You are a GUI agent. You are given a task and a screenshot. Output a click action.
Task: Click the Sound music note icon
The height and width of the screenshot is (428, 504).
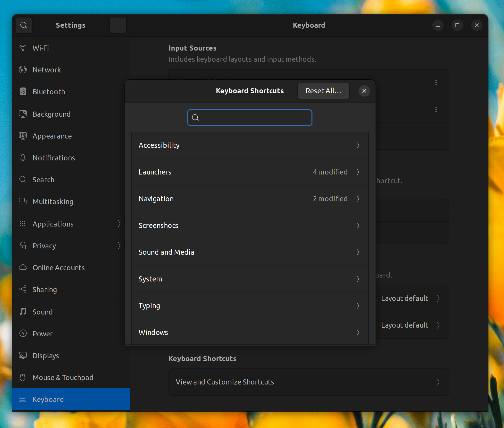23,312
